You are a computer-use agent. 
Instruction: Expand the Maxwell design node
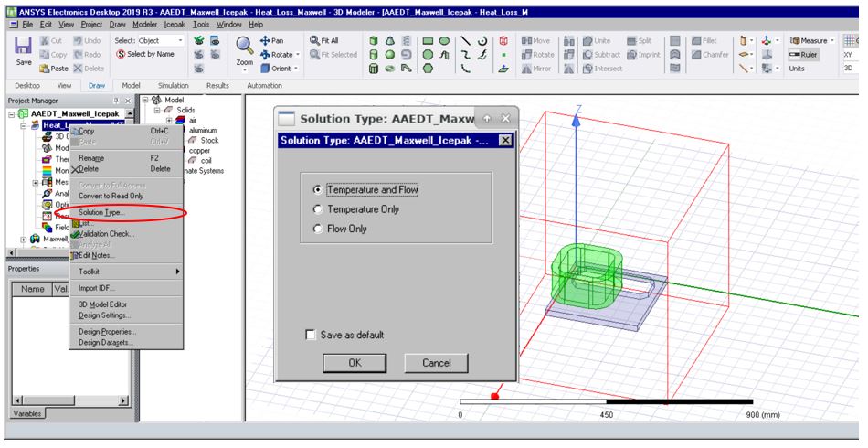pyautogui.click(x=24, y=240)
